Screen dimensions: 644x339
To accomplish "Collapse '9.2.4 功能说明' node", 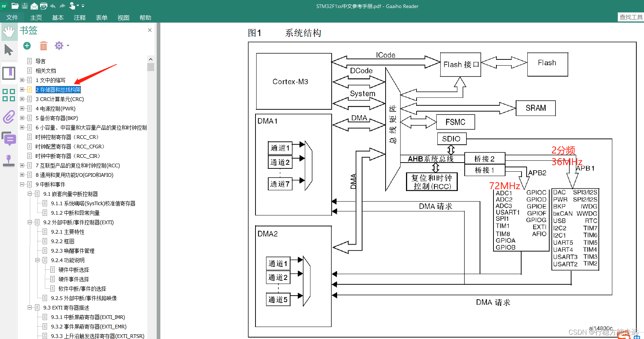I will coord(38,260).
